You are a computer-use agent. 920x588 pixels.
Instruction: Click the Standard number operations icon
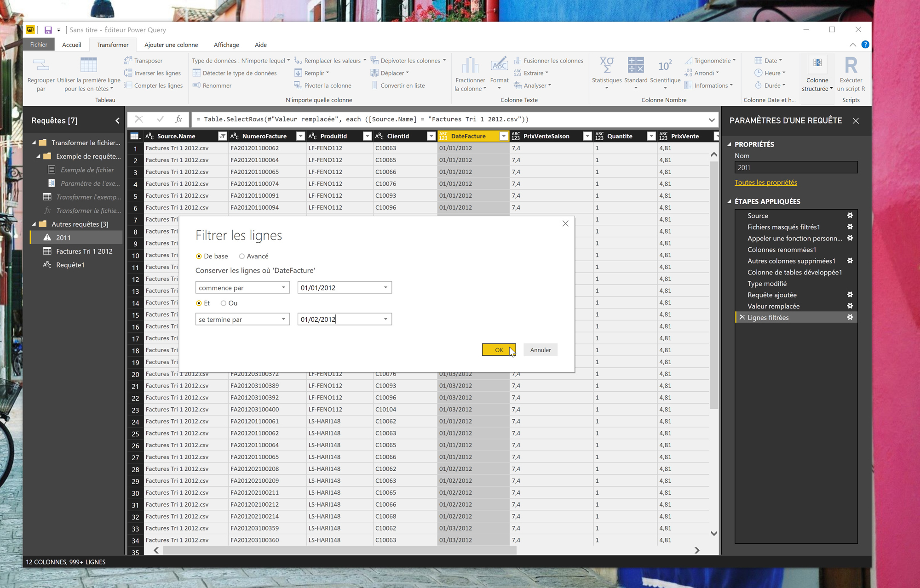click(636, 65)
